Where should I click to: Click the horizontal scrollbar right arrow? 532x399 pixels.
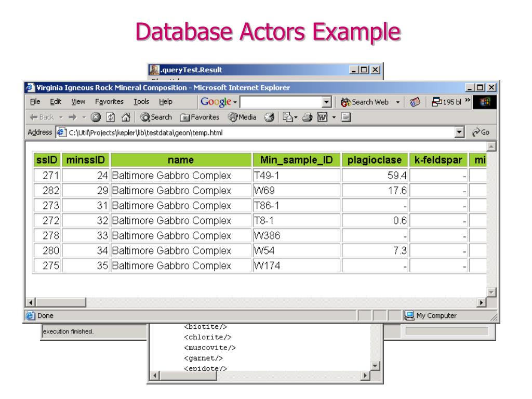(x=482, y=302)
